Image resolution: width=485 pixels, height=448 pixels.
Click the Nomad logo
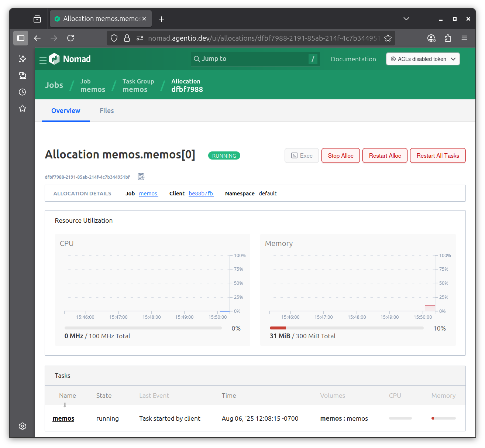click(x=70, y=59)
